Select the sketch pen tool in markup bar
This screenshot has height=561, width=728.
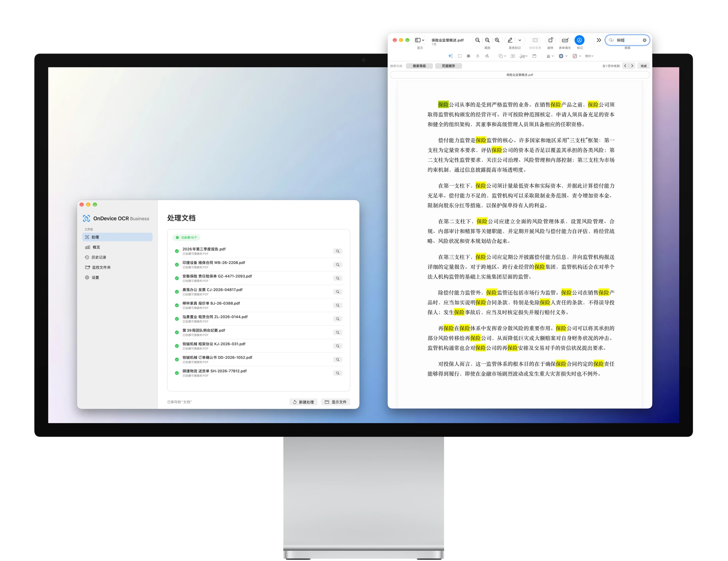click(x=478, y=56)
